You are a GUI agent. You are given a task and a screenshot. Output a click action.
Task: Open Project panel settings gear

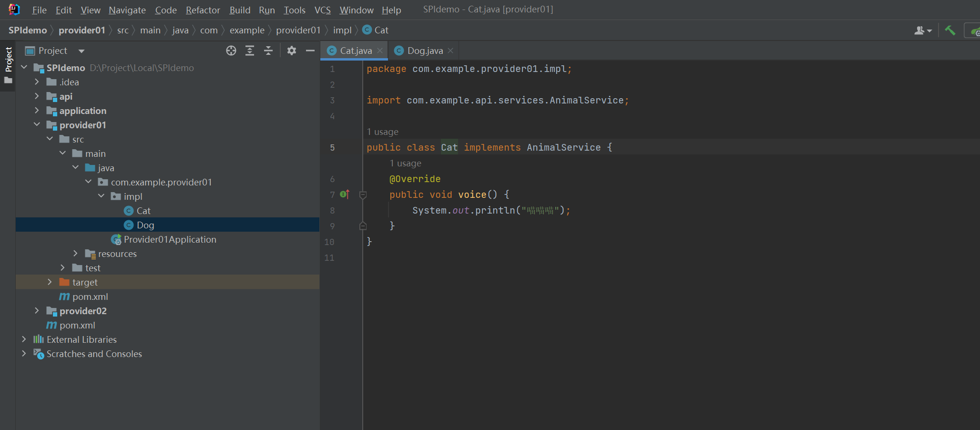(292, 51)
